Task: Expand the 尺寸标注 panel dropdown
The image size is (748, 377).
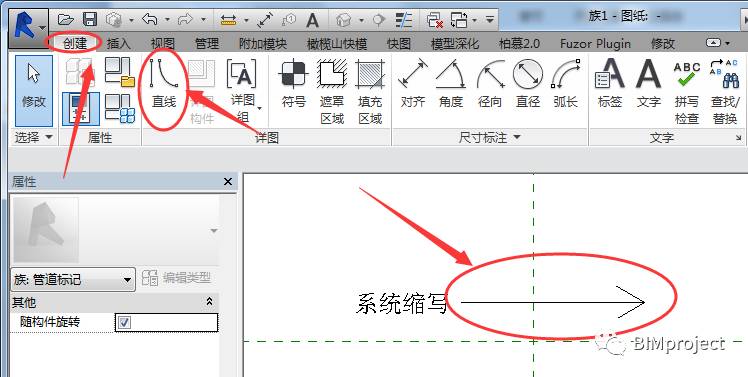Action: 517,137
